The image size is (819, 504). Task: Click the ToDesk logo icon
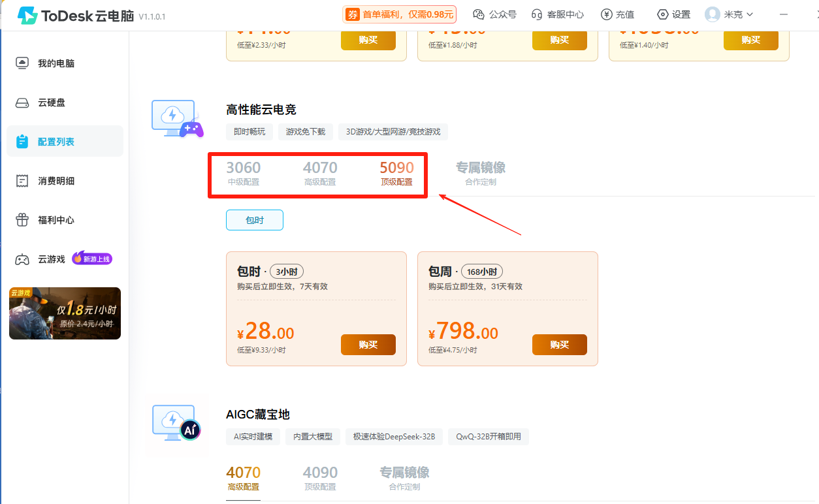(27, 16)
